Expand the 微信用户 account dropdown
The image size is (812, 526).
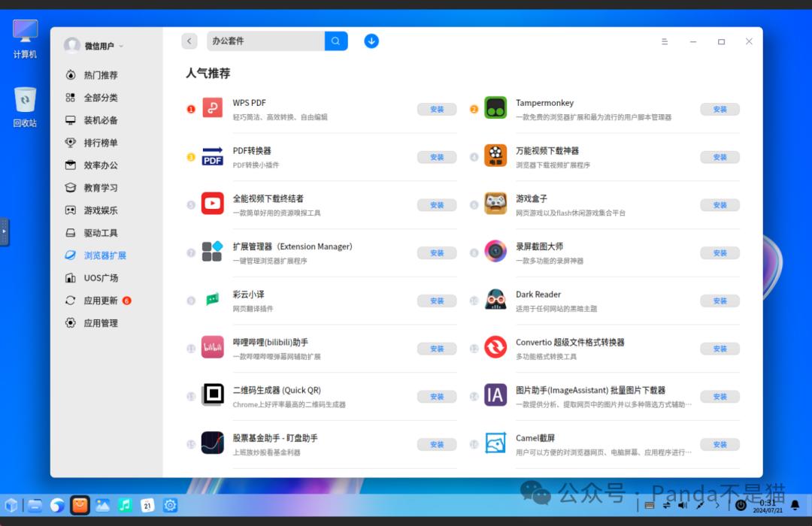coord(121,46)
